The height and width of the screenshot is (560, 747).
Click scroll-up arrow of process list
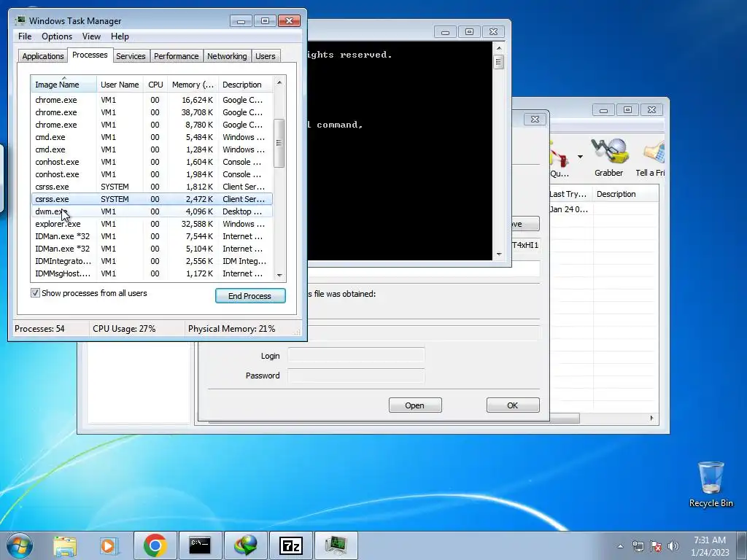279,82
